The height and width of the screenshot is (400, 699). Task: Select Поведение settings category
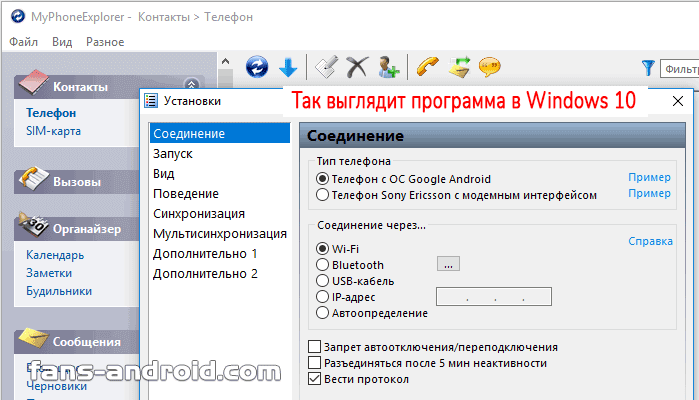pos(220,194)
